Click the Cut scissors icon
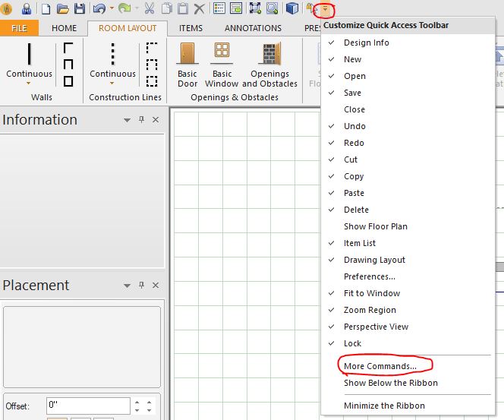The width and height of the screenshot is (504, 420). click(x=149, y=8)
